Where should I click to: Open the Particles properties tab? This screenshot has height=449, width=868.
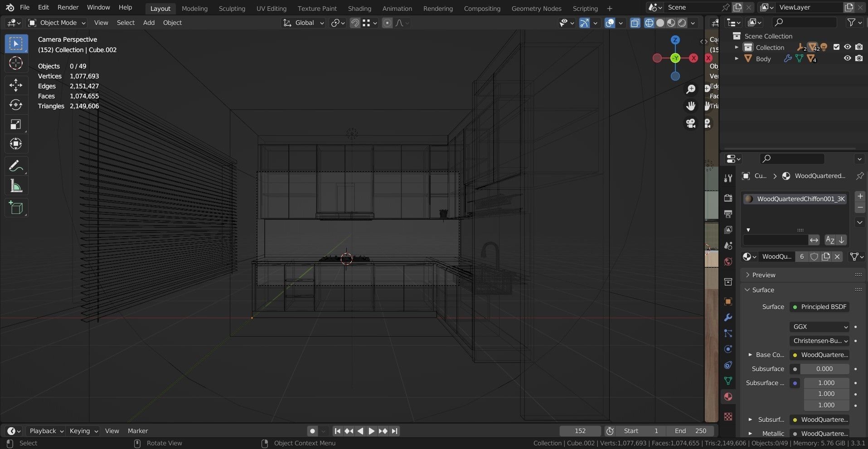[x=728, y=333]
